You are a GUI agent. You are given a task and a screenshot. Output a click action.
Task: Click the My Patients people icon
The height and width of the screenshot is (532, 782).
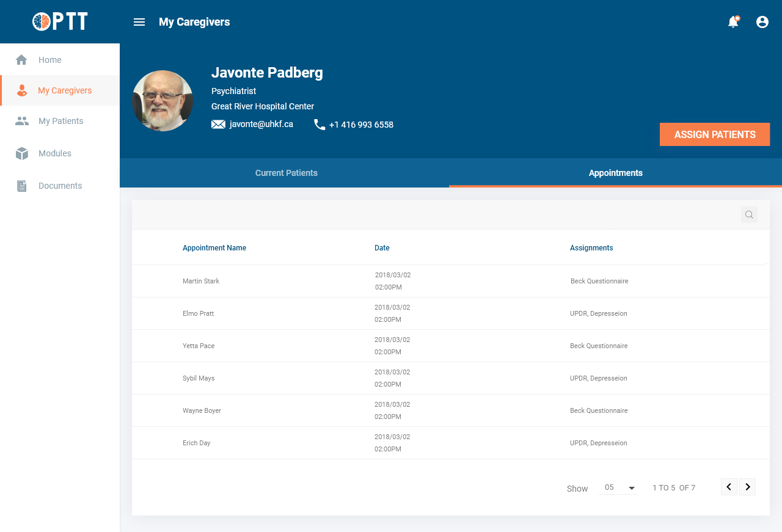click(22, 121)
